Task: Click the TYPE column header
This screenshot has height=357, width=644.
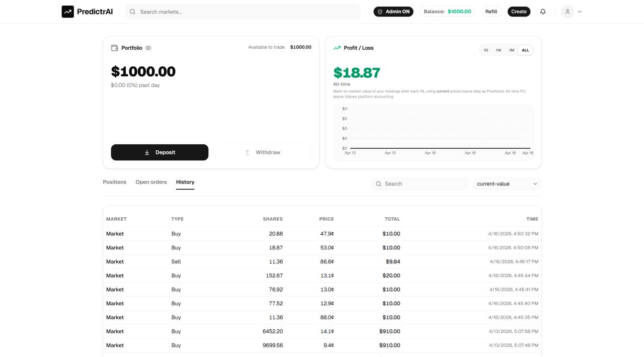Action: 178,219
